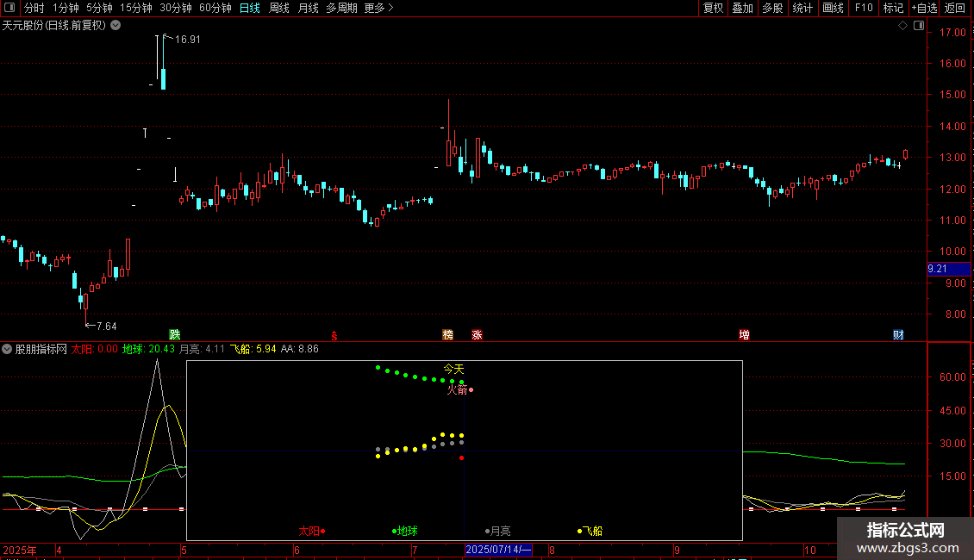This screenshot has height=560, width=974.
Task: Click the highlighted 9.21 price tag
Action: pyautogui.click(x=948, y=269)
